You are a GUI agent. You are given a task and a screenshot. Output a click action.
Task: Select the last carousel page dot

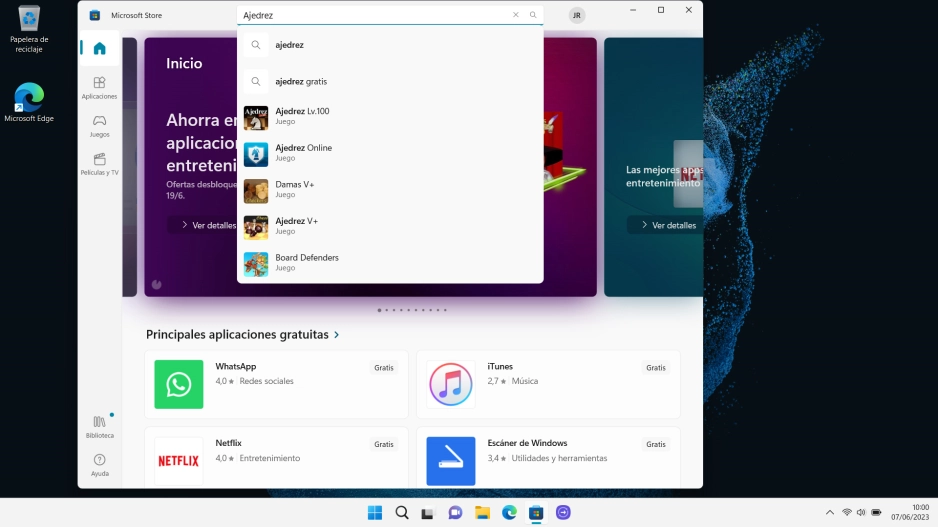[x=445, y=310]
